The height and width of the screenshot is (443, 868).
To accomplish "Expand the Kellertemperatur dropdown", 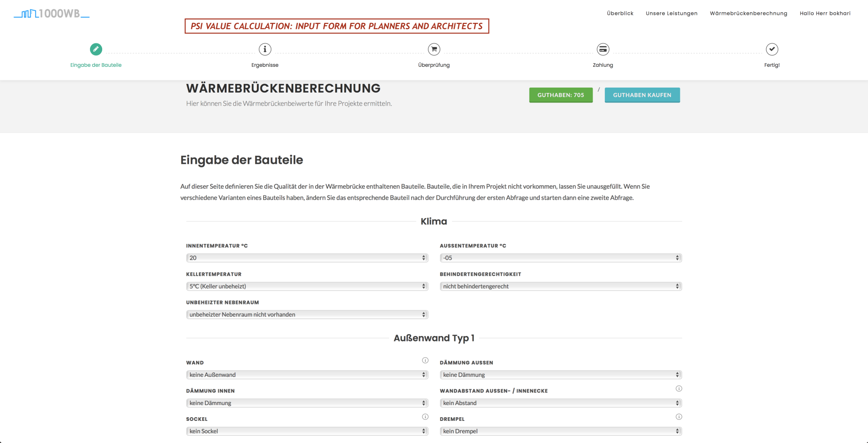I will pyautogui.click(x=307, y=286).
